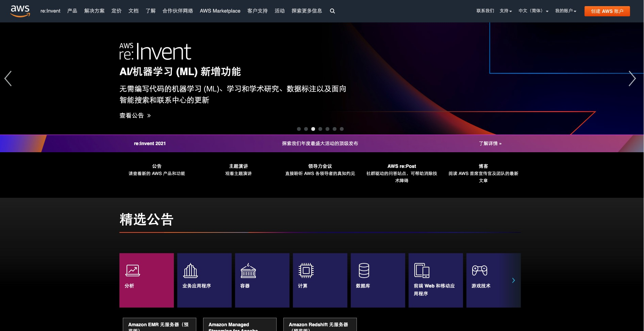Image resolution: width=644 pixels, height=331 pixels.
Task: Open the 合作伙伴网络 partner network menu
Action: 178,11
